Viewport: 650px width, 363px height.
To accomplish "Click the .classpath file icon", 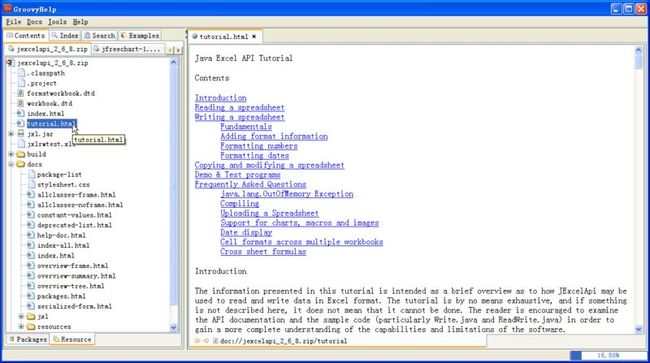I will (x=21, y=73).
